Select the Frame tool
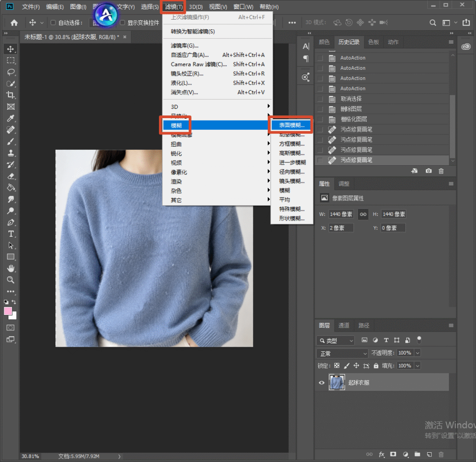The height and width of the screenshot is (462, 476). coord(11,107)
